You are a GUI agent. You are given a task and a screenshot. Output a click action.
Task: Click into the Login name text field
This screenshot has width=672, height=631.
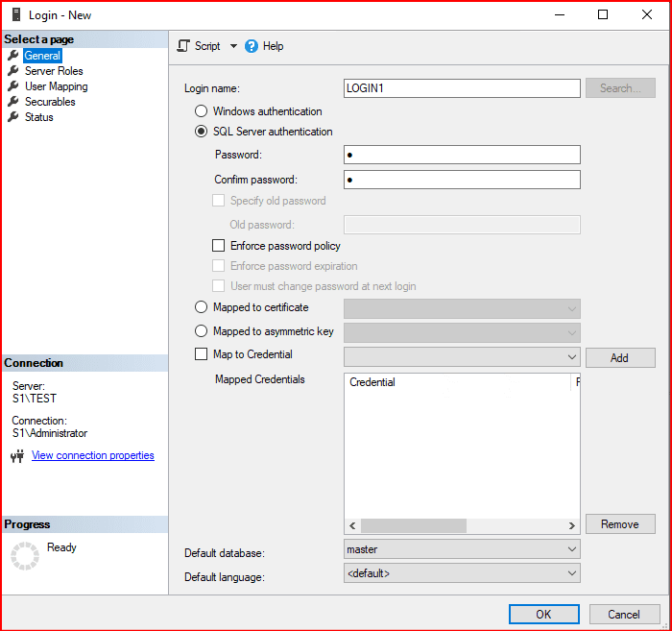[462, 88]
